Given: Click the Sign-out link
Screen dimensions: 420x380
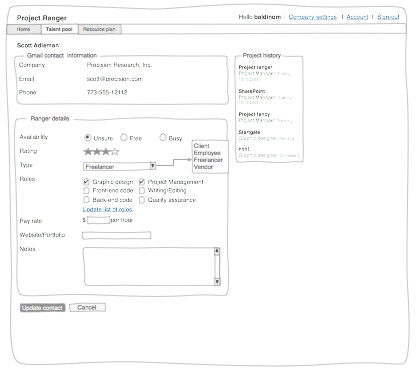Looking at the screenshot, I should (388, 17).
